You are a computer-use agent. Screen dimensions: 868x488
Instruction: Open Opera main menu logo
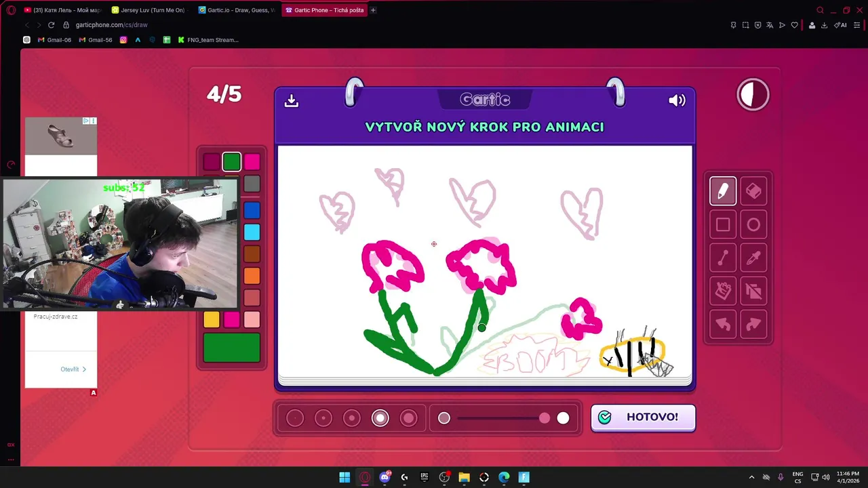(11, 10)
